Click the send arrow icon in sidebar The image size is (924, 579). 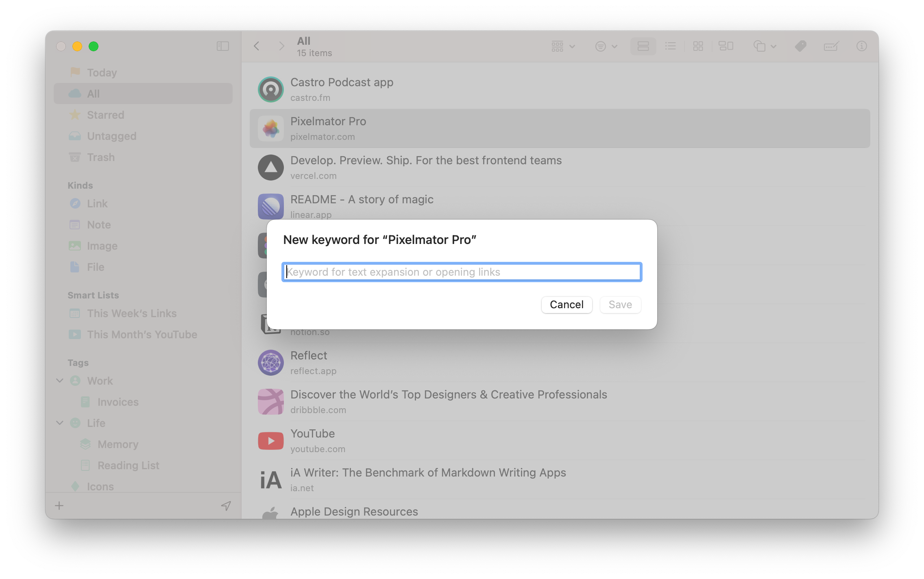226,505
